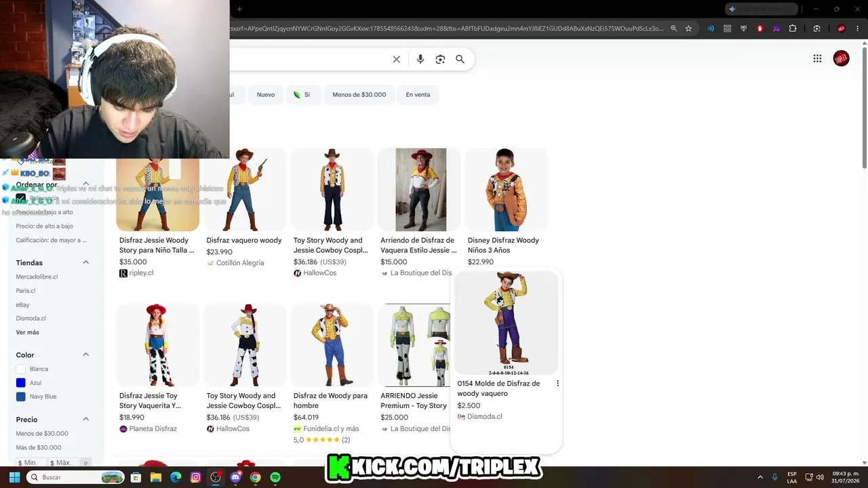Collapse the Tiendas filter section
Viewport: 868px width, 488px height.
[x=86, y=262]
